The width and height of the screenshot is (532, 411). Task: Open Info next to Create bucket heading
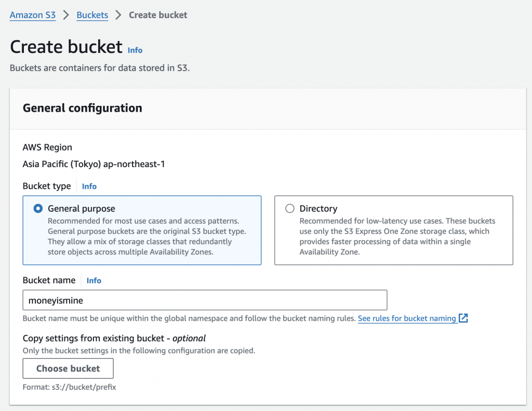[x=135, y=50]
